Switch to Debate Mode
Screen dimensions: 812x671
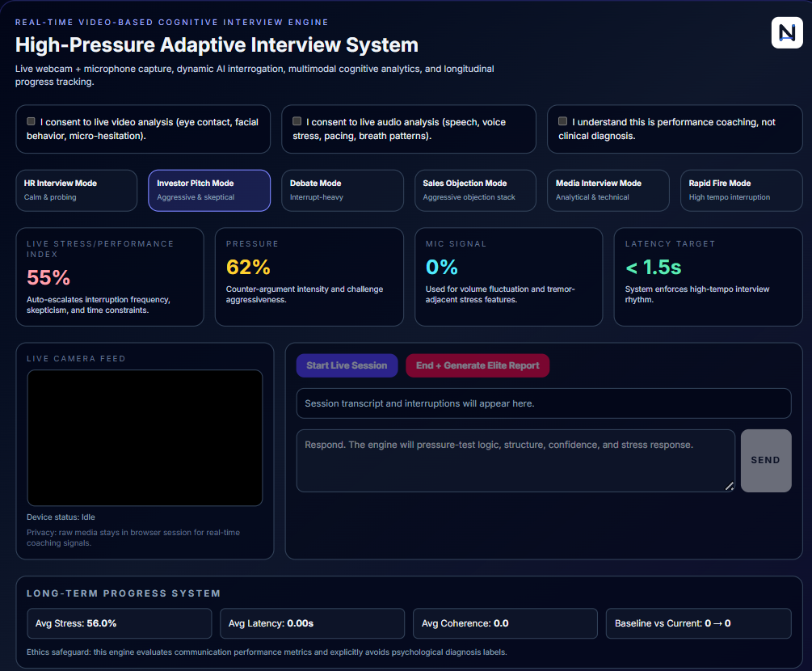coord(342,190)
